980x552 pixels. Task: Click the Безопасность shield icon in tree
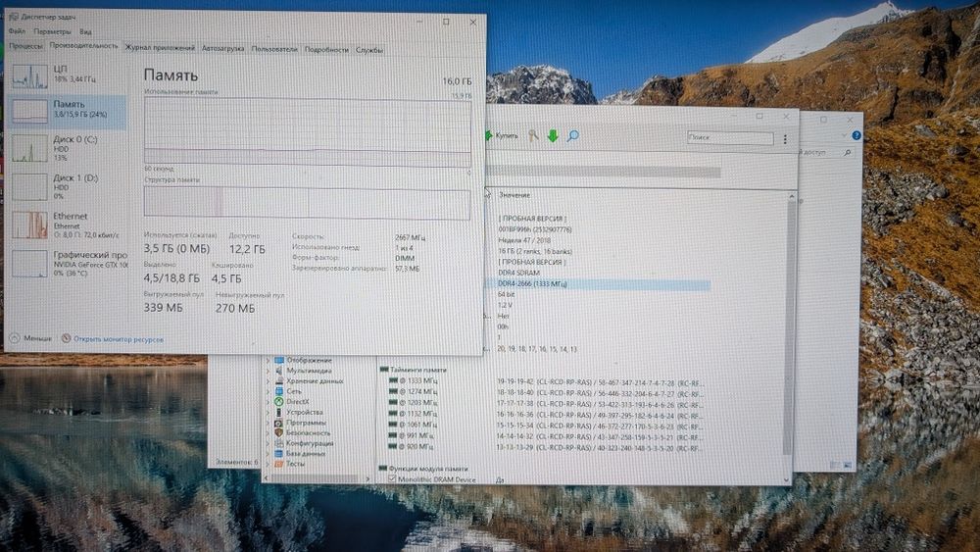[278, 432]
